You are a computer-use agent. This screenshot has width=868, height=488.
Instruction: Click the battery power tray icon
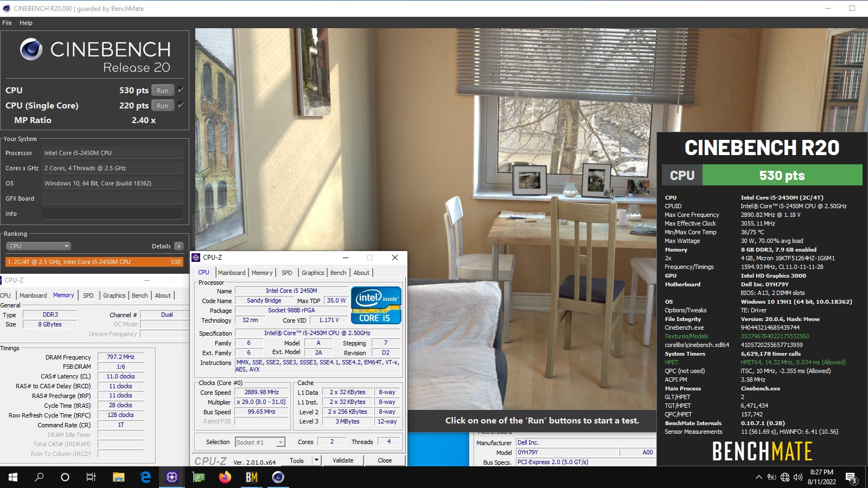[771, 477]
